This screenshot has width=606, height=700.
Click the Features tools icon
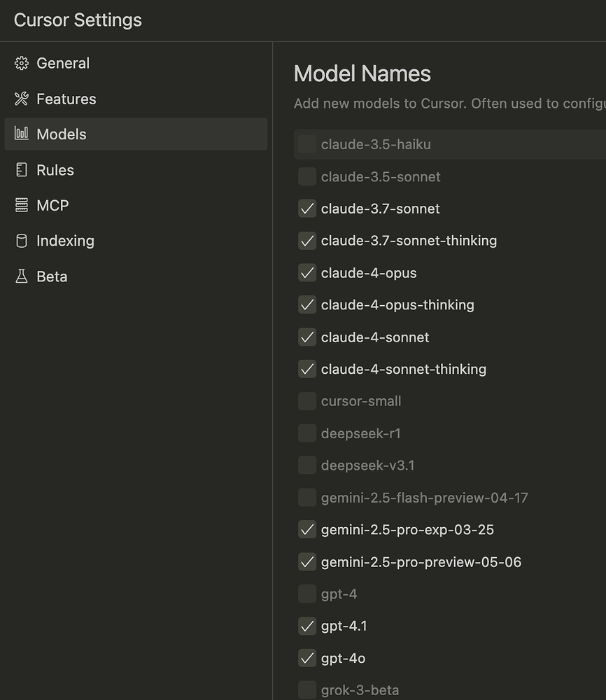click(x=22, y=99)
